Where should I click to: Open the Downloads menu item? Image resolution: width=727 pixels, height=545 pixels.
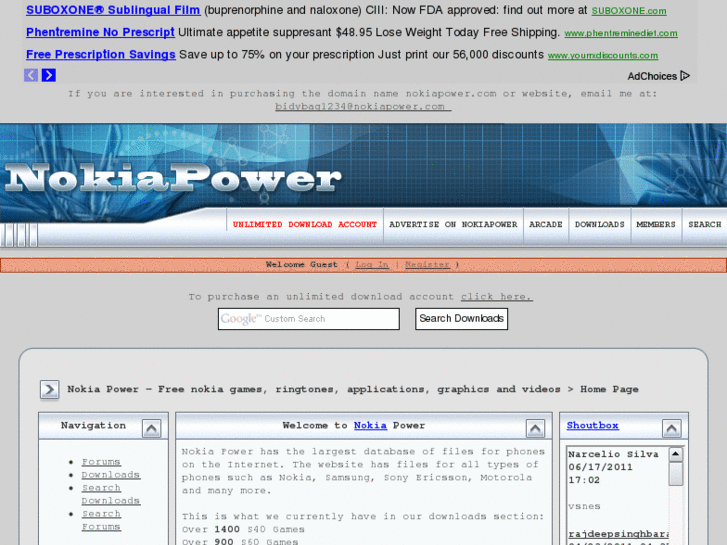click(599, 225)
